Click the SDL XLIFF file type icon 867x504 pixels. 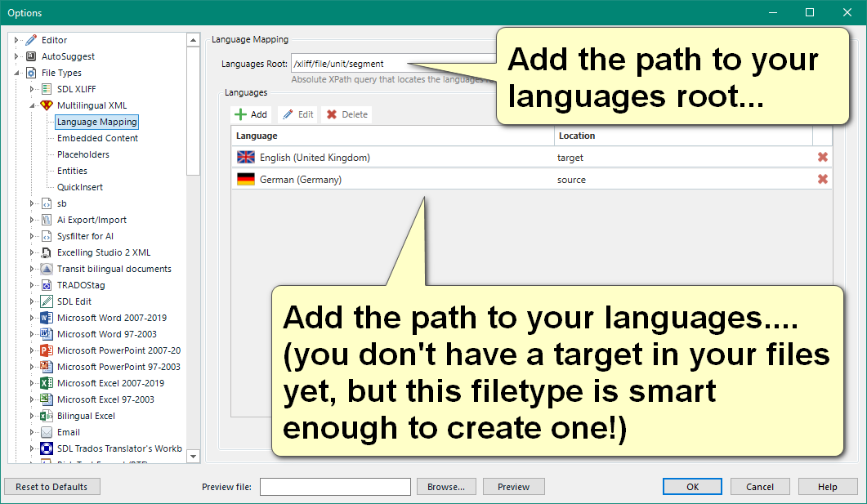[47, 89]
